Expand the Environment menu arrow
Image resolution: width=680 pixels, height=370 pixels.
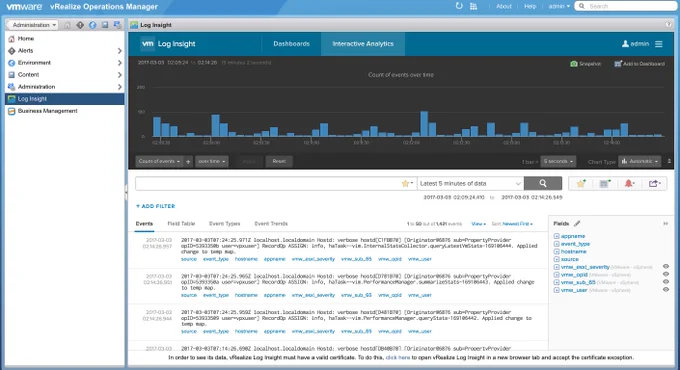(119, 63)
